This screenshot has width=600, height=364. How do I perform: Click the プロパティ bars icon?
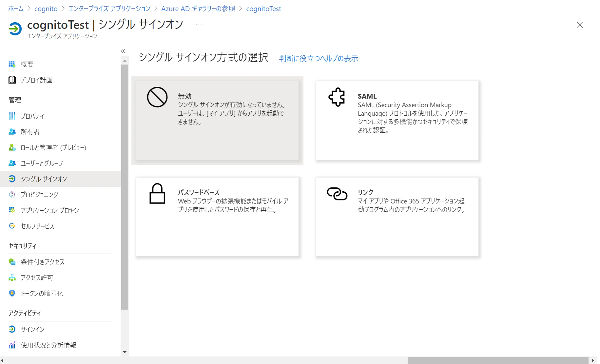12,116
